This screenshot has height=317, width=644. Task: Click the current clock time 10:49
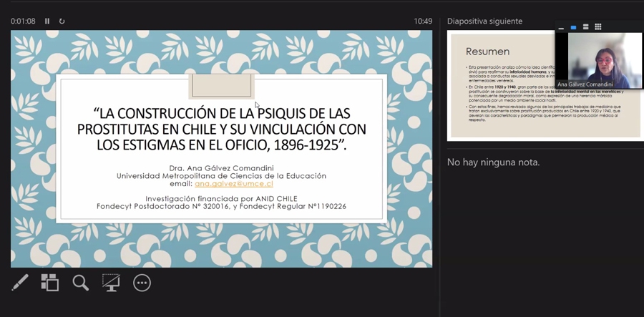pyautogui.click(x=422, y=21)
